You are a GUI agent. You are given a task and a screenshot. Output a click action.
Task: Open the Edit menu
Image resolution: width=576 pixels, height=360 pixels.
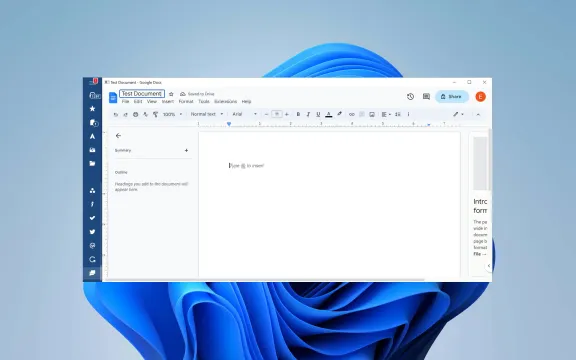138,101
